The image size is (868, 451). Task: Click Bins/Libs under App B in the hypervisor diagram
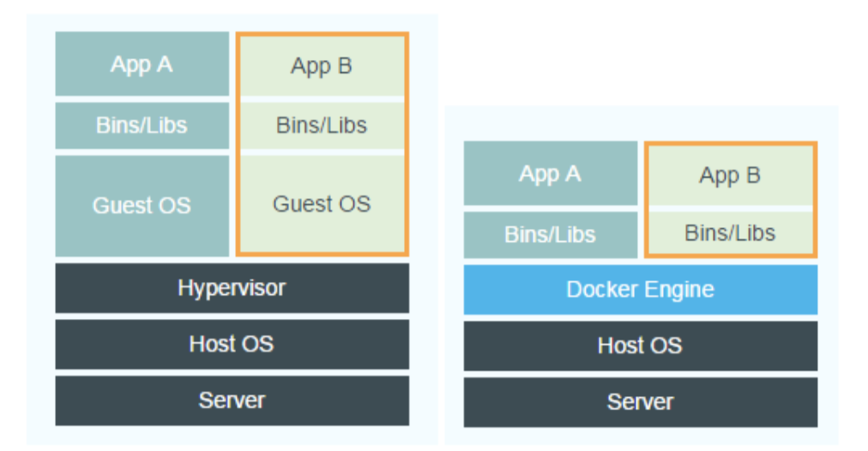click(322, 126)
